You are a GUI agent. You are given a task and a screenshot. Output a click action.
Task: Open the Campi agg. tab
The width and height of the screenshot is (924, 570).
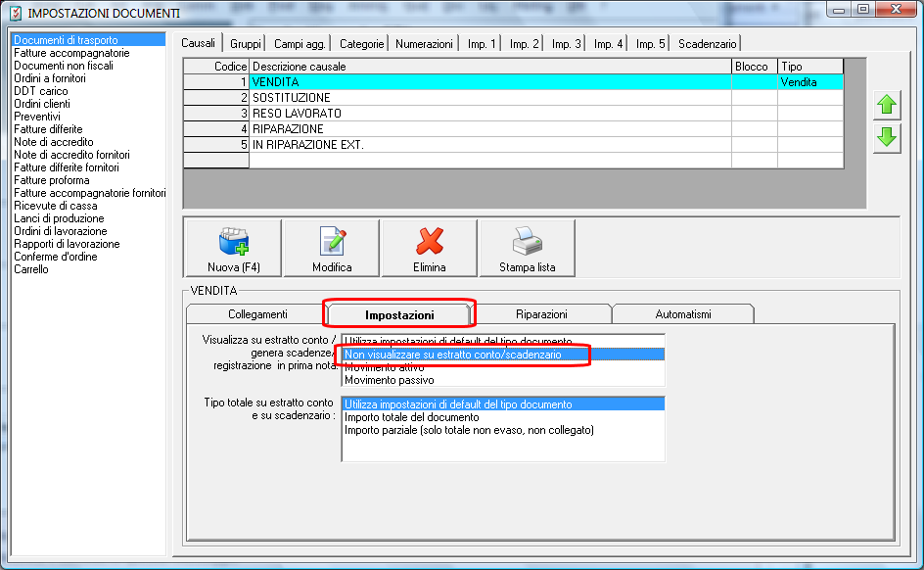coord(300,44)
